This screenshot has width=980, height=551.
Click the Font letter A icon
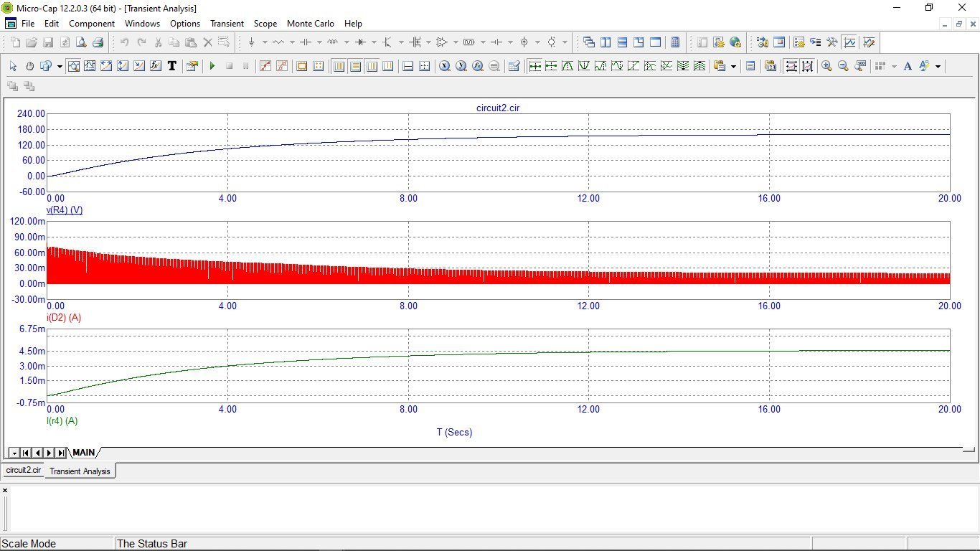[908, 66]
